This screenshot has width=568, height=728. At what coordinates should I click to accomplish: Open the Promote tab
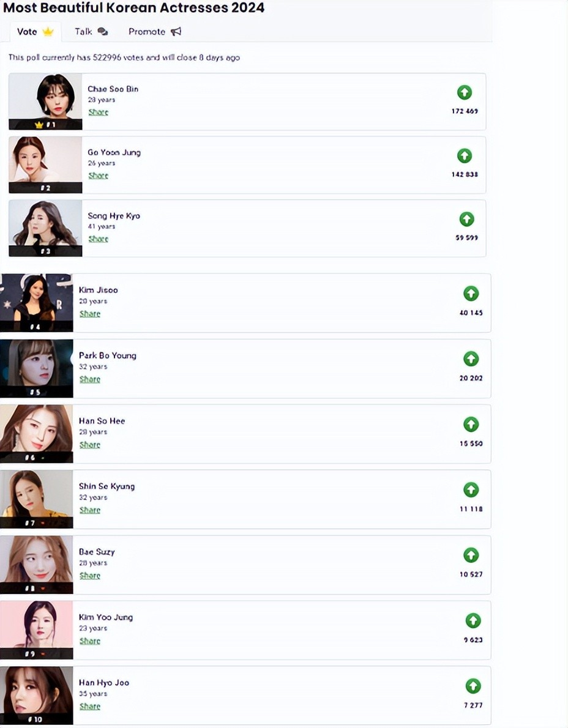(154, 31)
